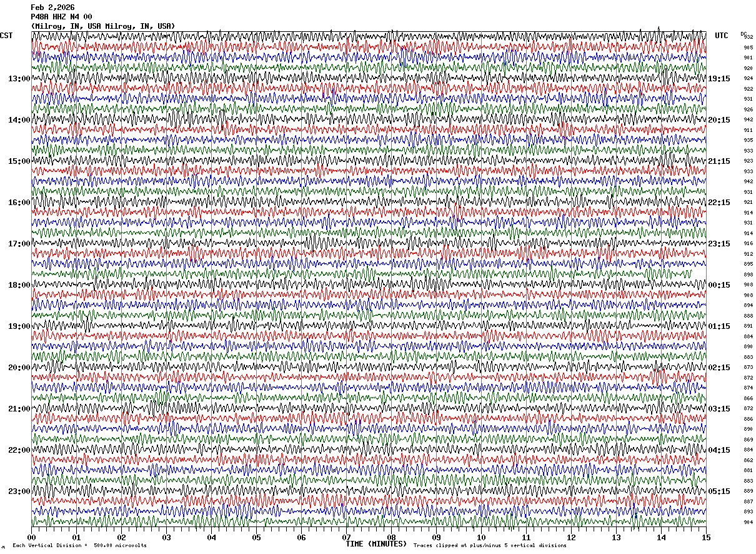Click the 20:00 CST time label
The height and width of the screenshot is (554, 756).
coord(19,368)
